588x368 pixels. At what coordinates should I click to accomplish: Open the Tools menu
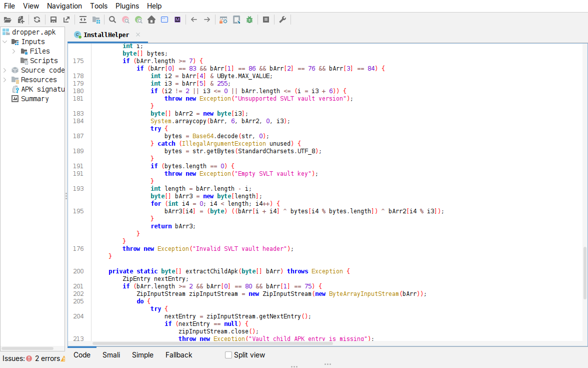pyautogui.click(x=98, y=6)
